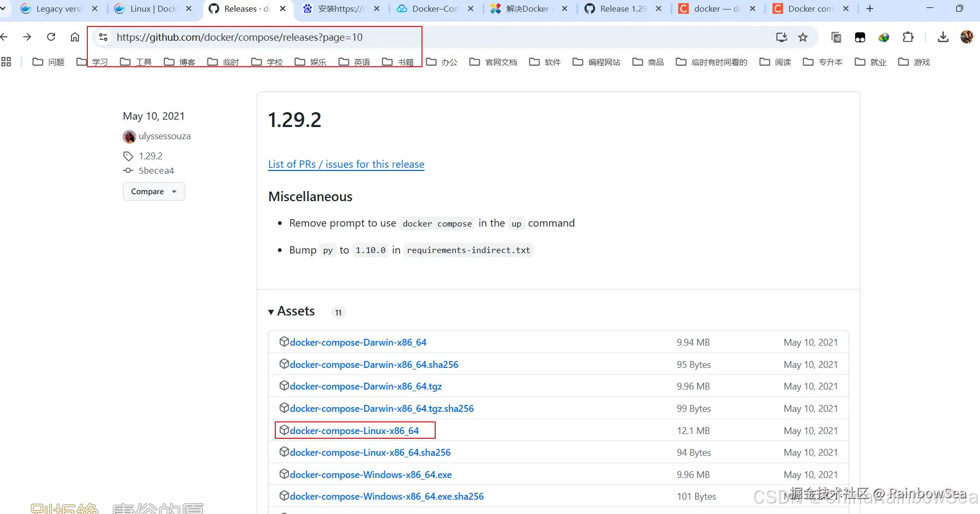Image resolution: width=980 pixels, height=514 pixels.
Task: Open the browser downloads
Action: click(943, 37)
